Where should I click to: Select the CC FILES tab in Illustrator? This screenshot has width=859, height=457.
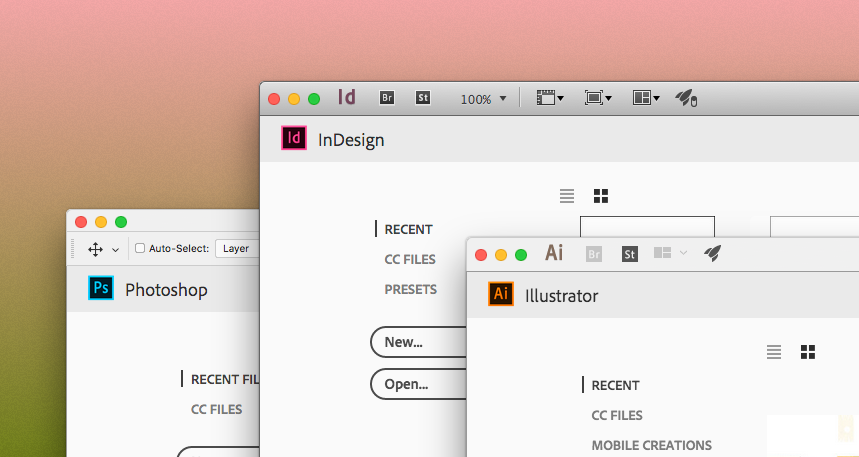617,415
